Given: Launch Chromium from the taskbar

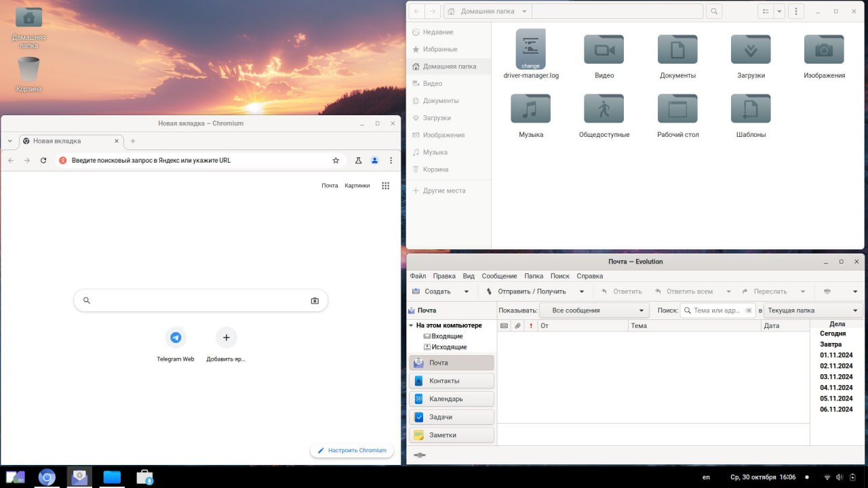Looking at the screenshot, I should click(x=47, y=477).
